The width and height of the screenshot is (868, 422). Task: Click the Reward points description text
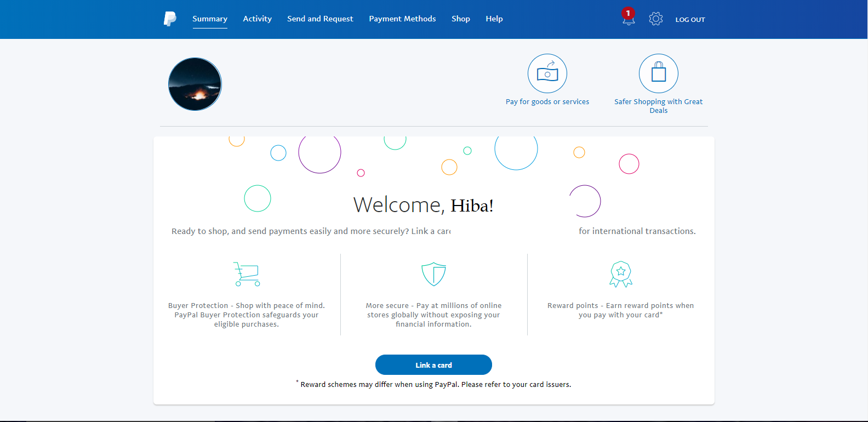click(621, 310)
